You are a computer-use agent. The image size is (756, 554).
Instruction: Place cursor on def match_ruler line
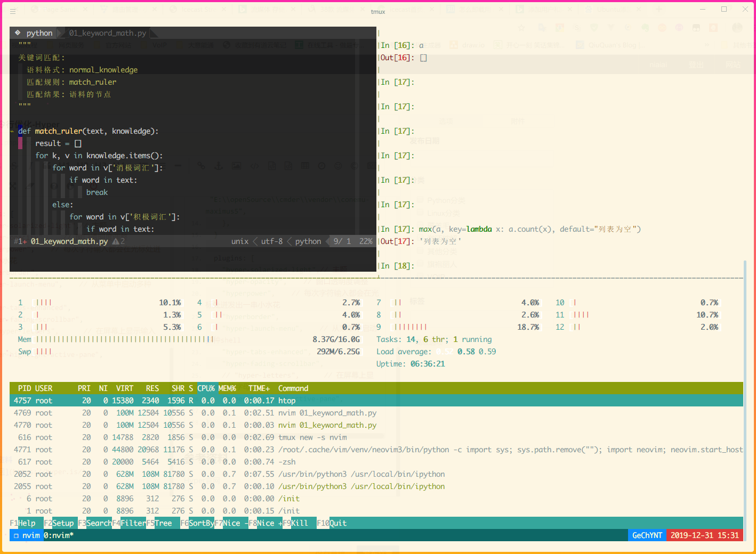pos(88,131)
